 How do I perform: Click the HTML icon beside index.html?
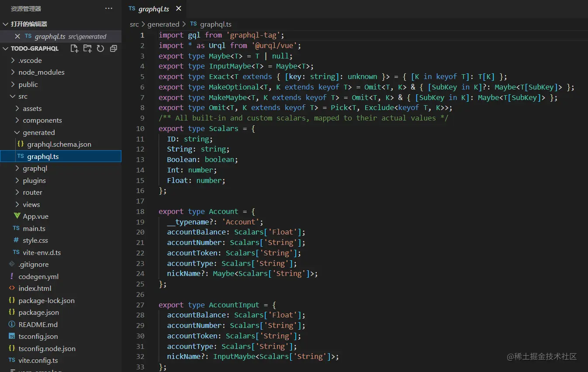[x=12, y=288]
